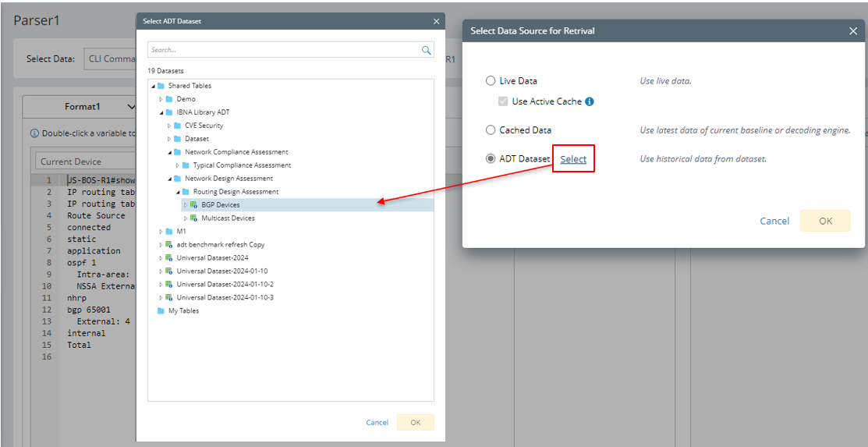Click the Demo folder icon
868x447 pixels.
pos(168,99)
